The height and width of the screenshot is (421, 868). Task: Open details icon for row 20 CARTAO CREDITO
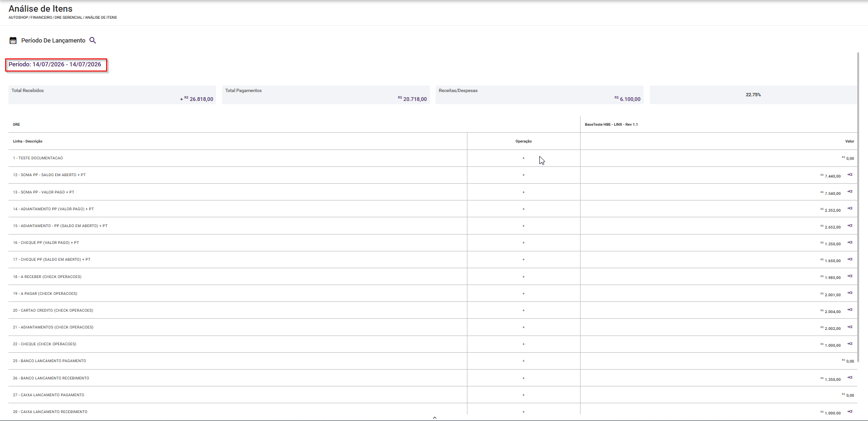pos(850,310)
